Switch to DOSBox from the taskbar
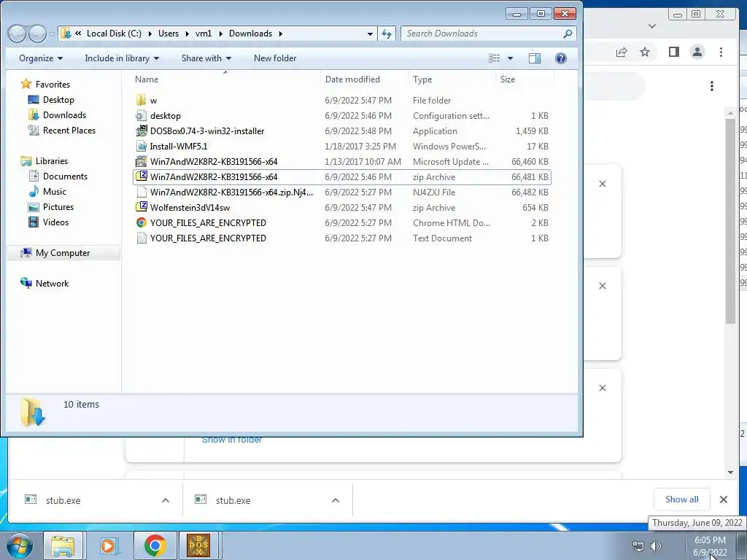The image size is (747, 560). pos(198,545)
